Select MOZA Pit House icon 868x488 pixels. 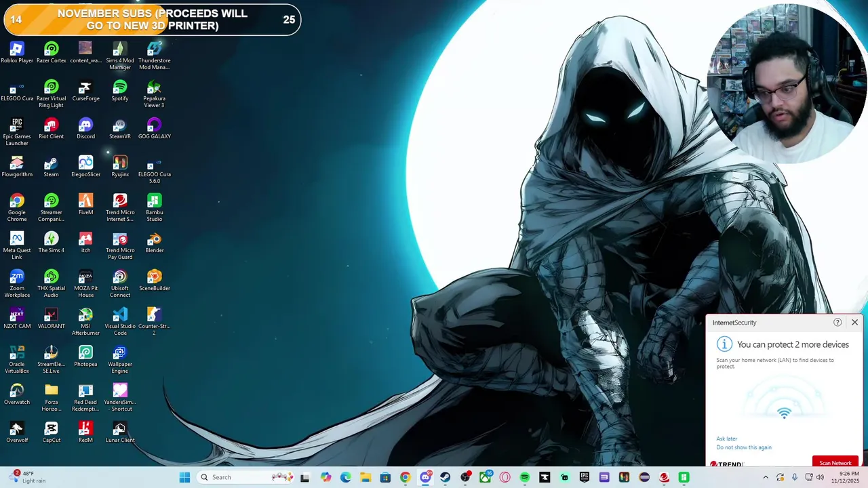(x=85, y=283)
